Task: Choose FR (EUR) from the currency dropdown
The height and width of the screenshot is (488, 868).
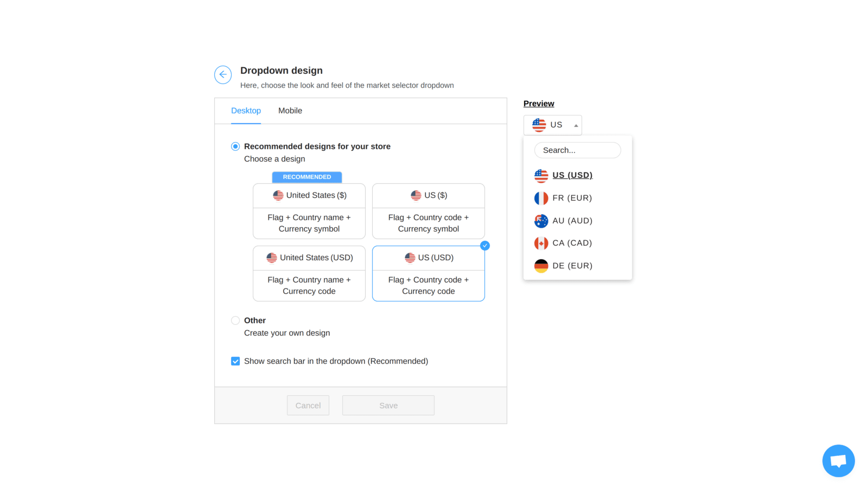Action: pos(572,198)
